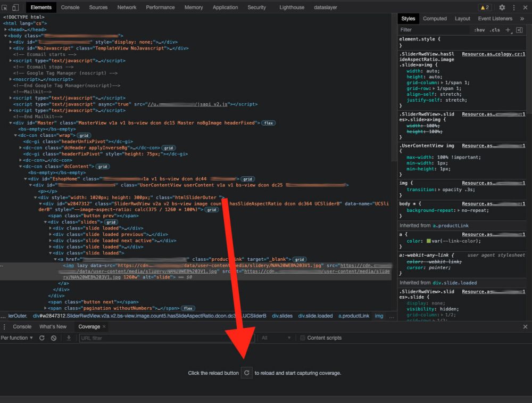532x403 pixels.
Task: Toggle the .cls class editor
Action: point(495,30)
